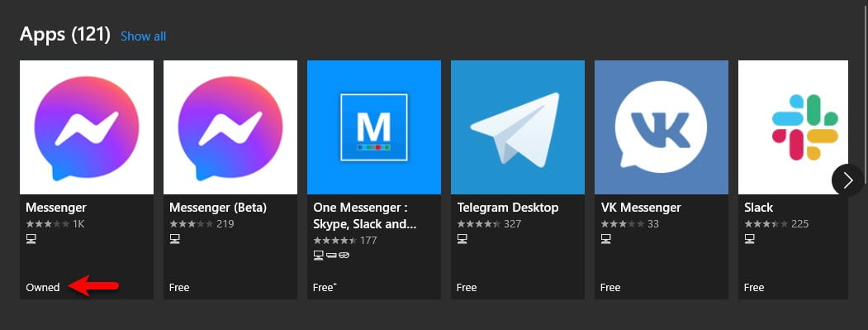Click the Telegram Desktop title text

pyautogui.click(x=508, y=208)
